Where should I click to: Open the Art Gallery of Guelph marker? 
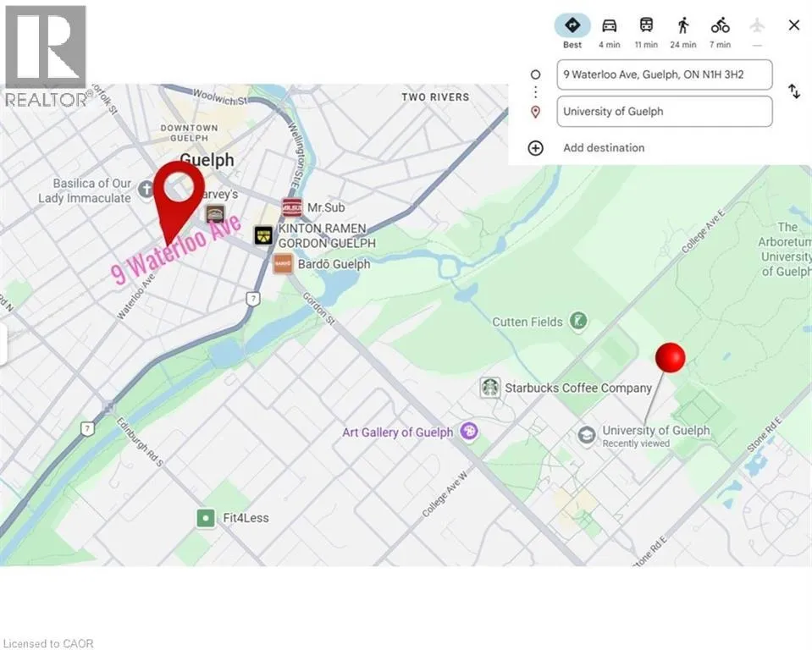pos(469,432)
